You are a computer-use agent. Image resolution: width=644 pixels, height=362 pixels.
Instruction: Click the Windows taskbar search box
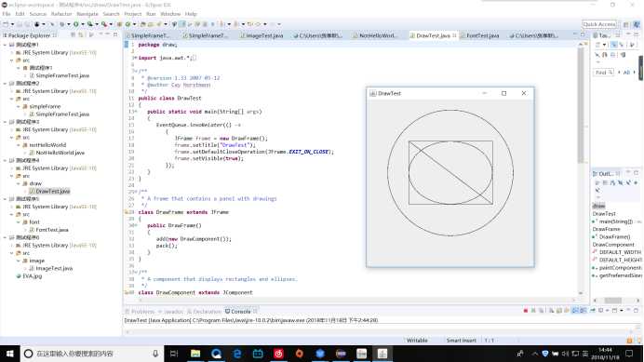tap(92, 354)
